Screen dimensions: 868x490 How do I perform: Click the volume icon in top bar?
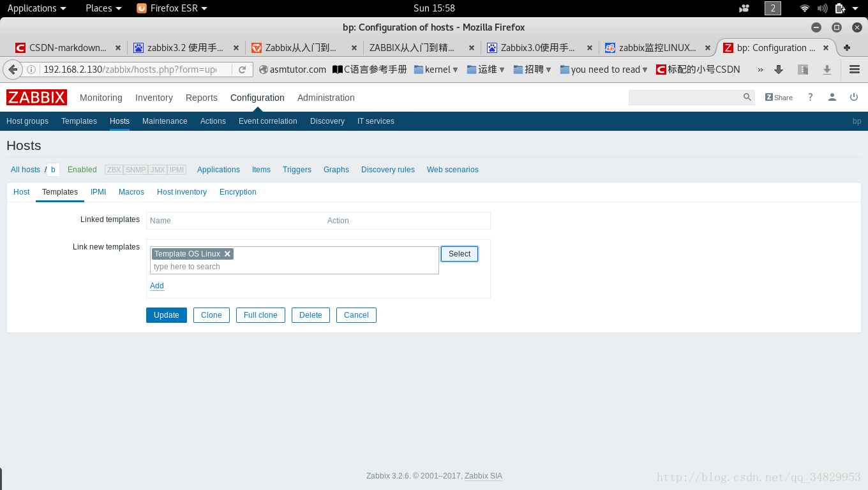pyautogui.click(x=822, y=8)
